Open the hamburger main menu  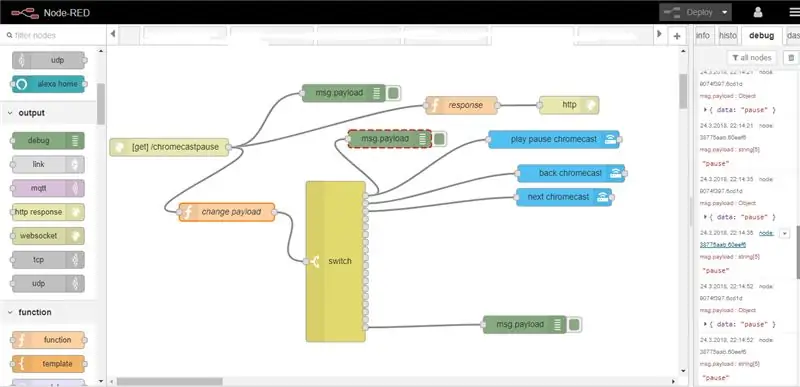coord(793,12)
